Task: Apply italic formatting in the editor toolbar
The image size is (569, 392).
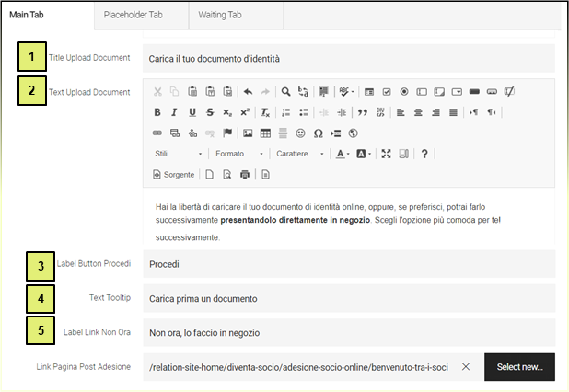Action: (174, 112)
